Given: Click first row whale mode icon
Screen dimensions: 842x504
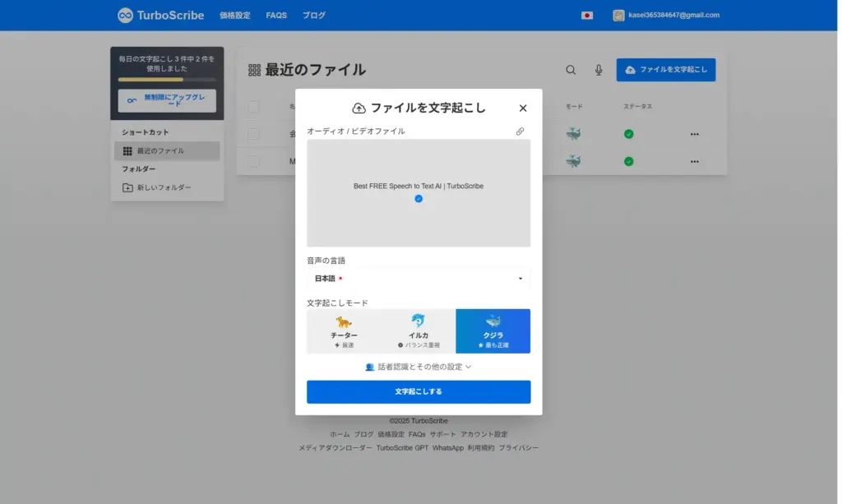Looking at the screenshot, I should coord(573,134).
